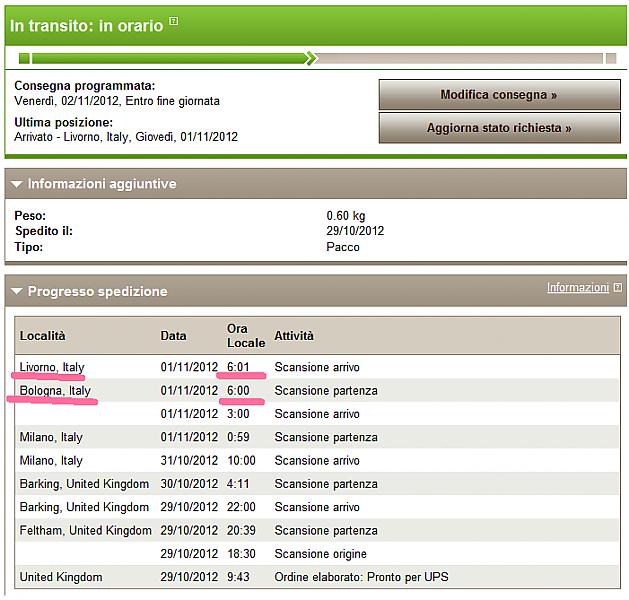The width and height of the screenshot is (629, 600).
Task: Click the help icon beside 'In transito: in orario'
Action: [174, 22]
